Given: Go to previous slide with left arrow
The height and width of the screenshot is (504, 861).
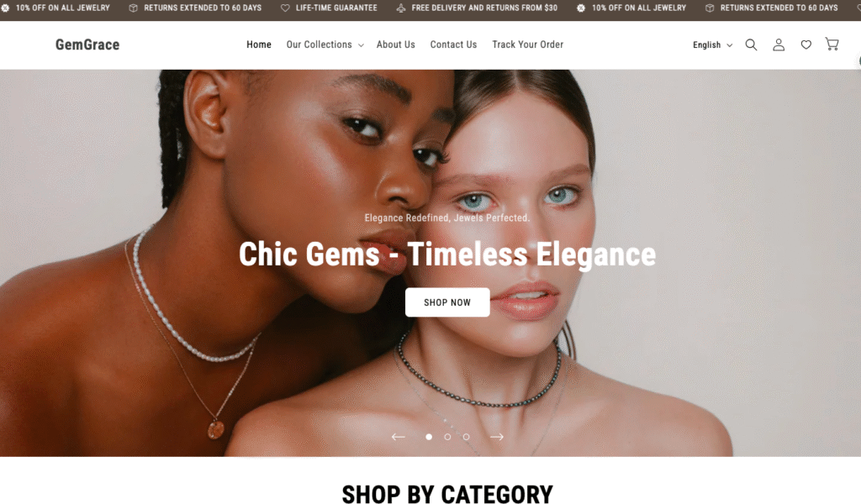Looking at the screenshot, I should (398, 437).
